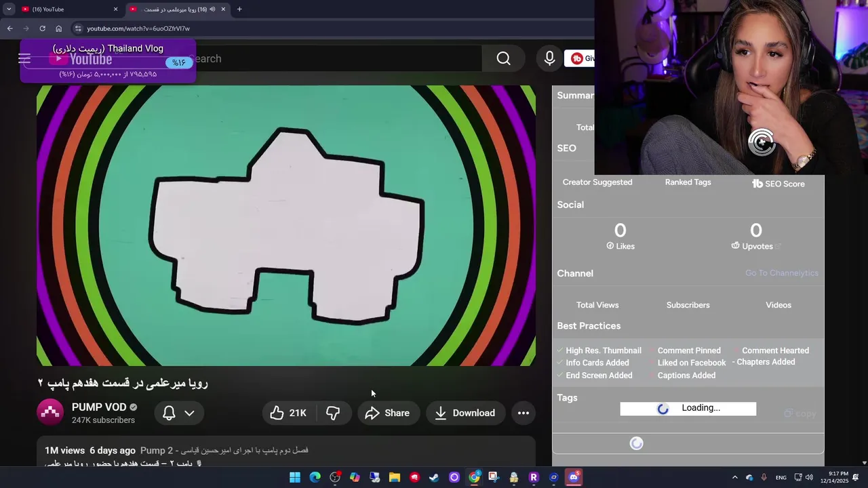The height and width of the screenshot is (488, 868).
Task: Open the PUMP VOD channel name link
Action: [99, 407]
